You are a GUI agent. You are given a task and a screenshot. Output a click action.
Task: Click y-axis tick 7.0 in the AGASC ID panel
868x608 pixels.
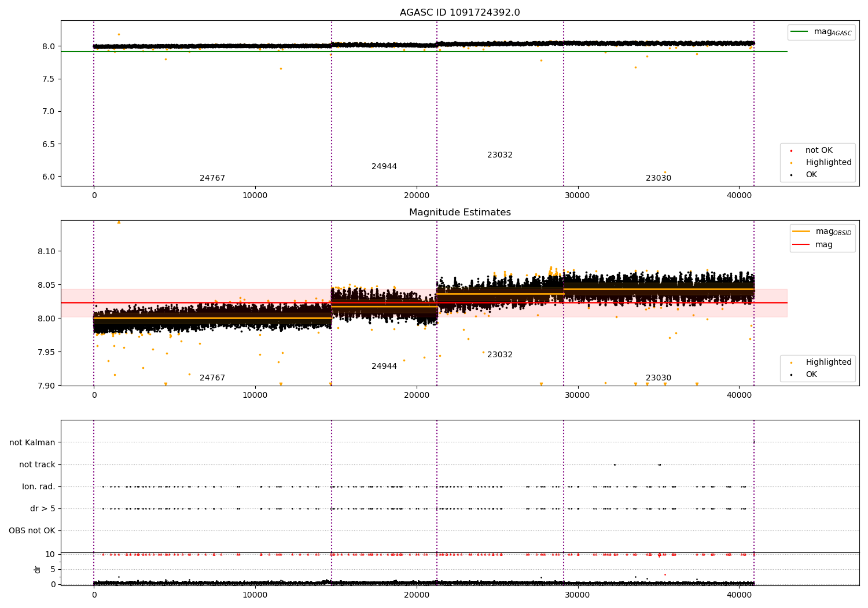(x=48, y=112)
